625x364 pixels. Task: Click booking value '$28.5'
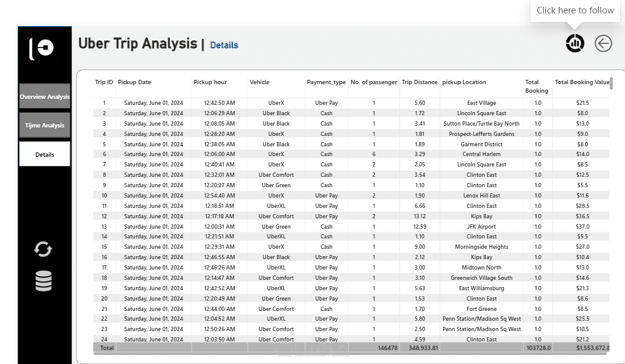pyautogui.click(x=582, y=205)
